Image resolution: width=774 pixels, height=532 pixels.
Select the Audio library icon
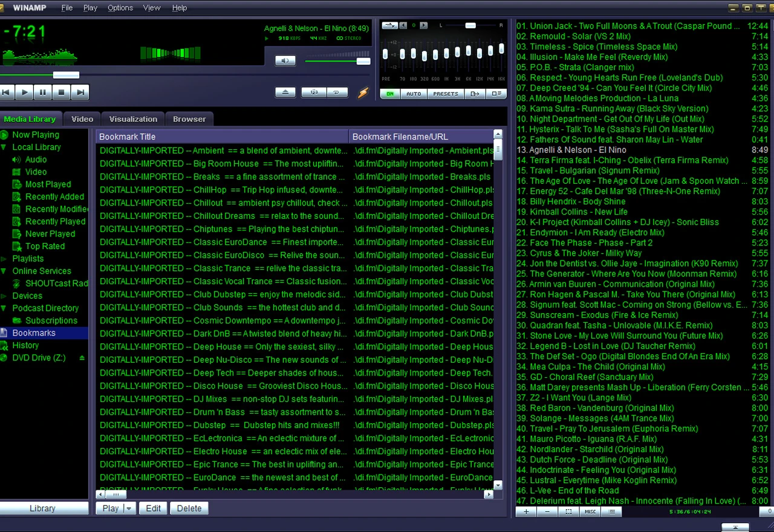pos(16,160)
